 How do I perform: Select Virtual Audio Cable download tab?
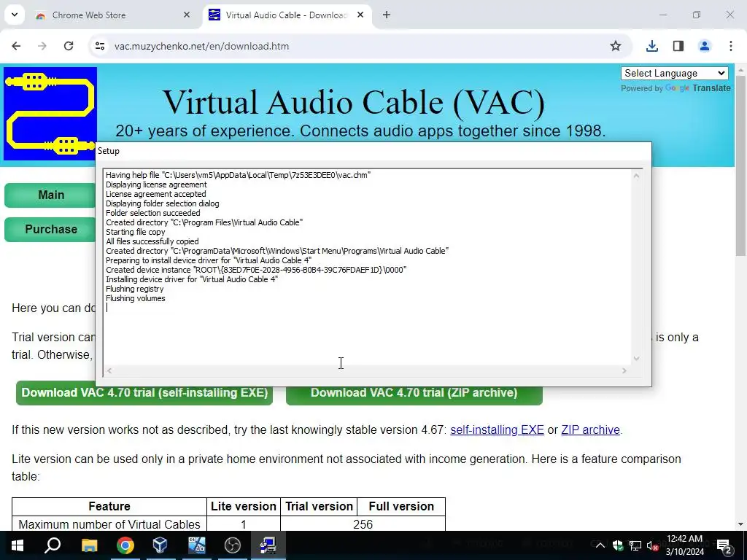[x=286, y=15]
